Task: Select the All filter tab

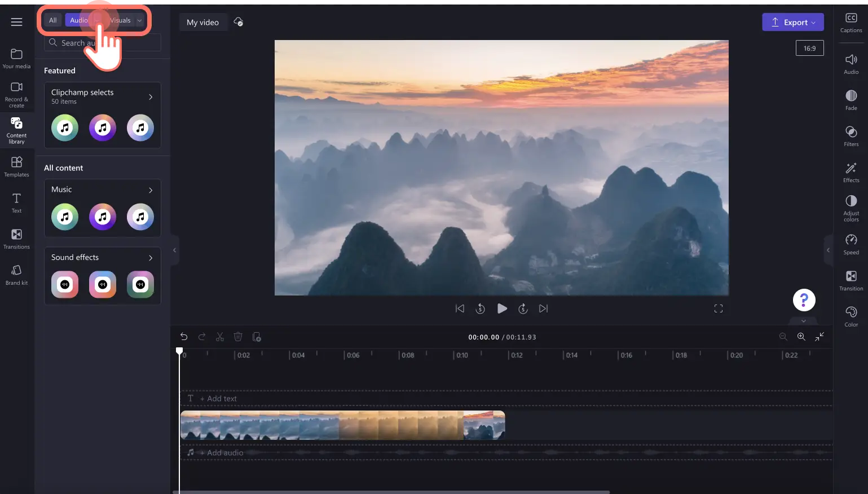Action: (x=53, y=20)
